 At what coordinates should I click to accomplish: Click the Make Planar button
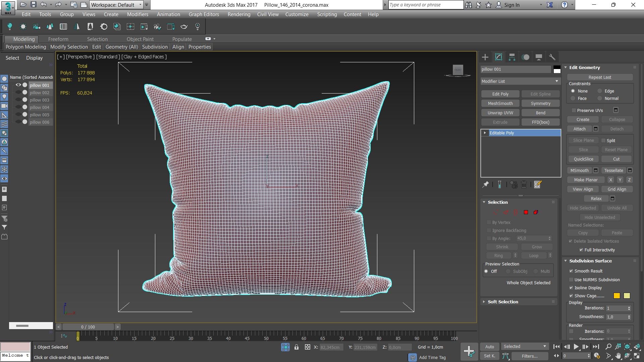586,180
